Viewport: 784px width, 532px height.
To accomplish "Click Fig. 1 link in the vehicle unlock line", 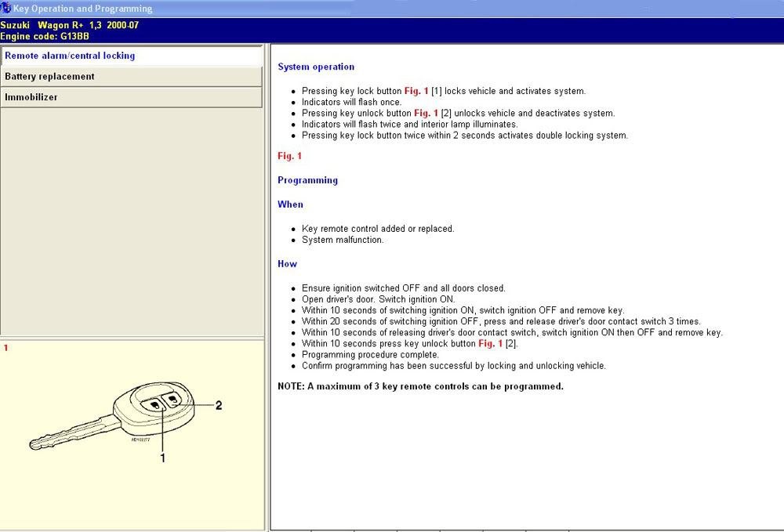I will (426, 114).
